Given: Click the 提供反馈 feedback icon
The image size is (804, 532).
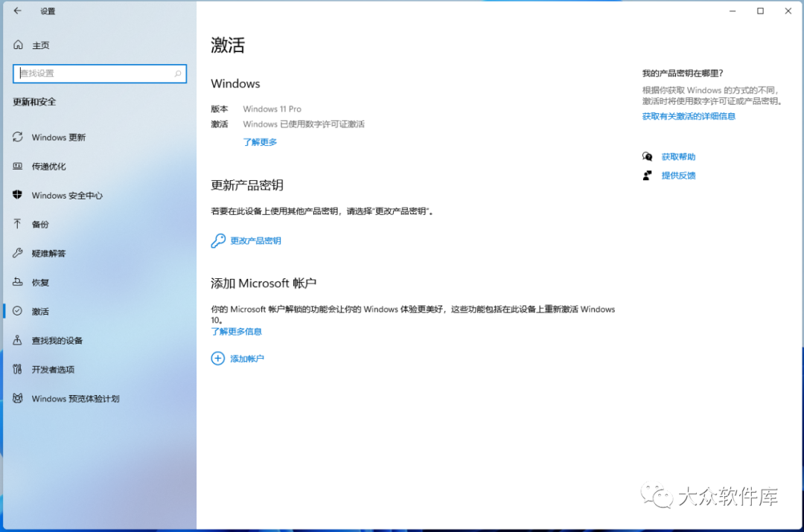Looking at the screenshot, I should pyautogui.click(x=647, y=175).
